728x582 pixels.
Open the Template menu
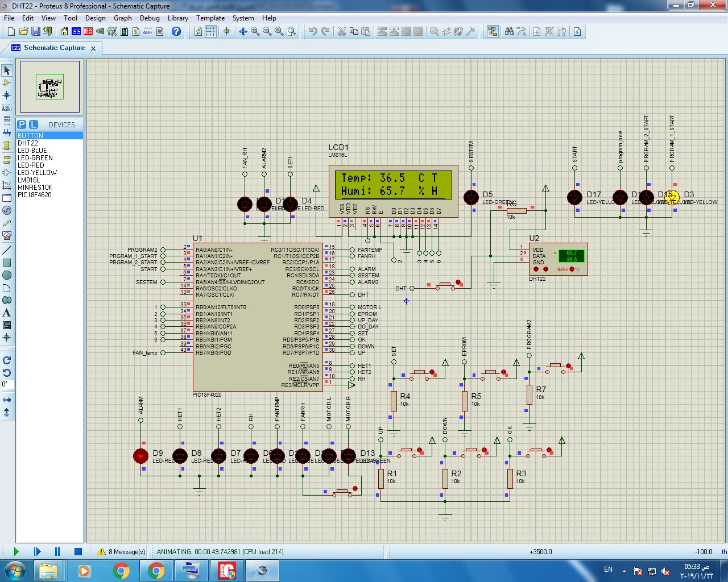tap(210, 18)
